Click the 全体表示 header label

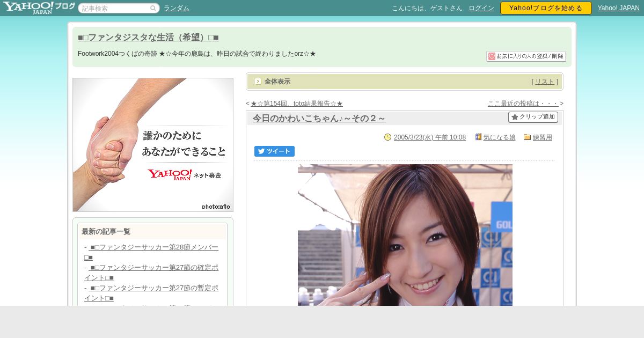(277, 82)
